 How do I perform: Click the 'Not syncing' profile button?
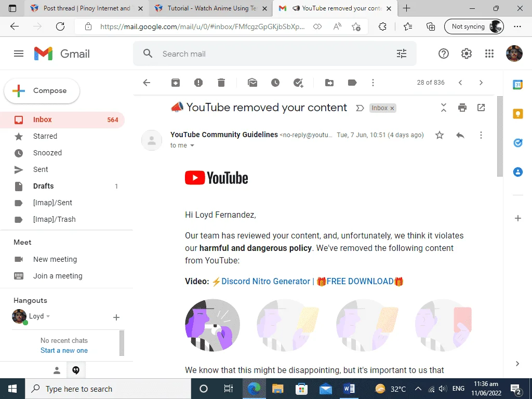click(474, 26)
